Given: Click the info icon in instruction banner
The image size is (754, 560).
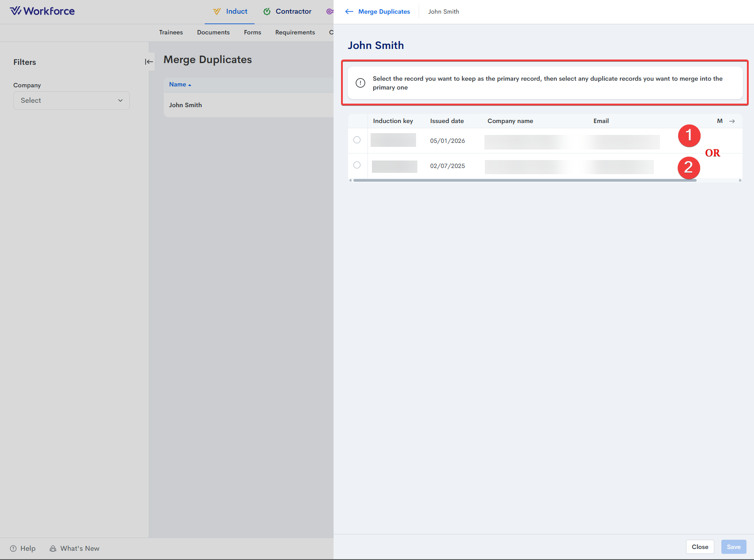Looking at the screenshot, I should click(x=360, y=83).
